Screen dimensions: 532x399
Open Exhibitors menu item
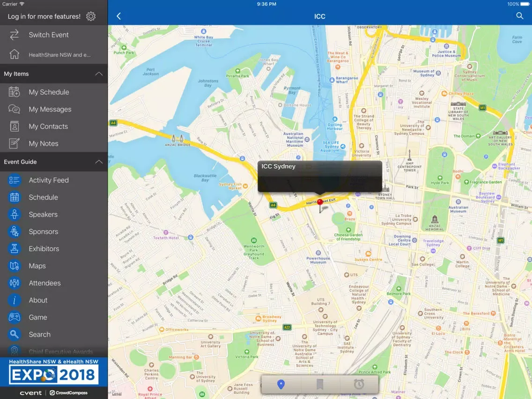point(54,249)
